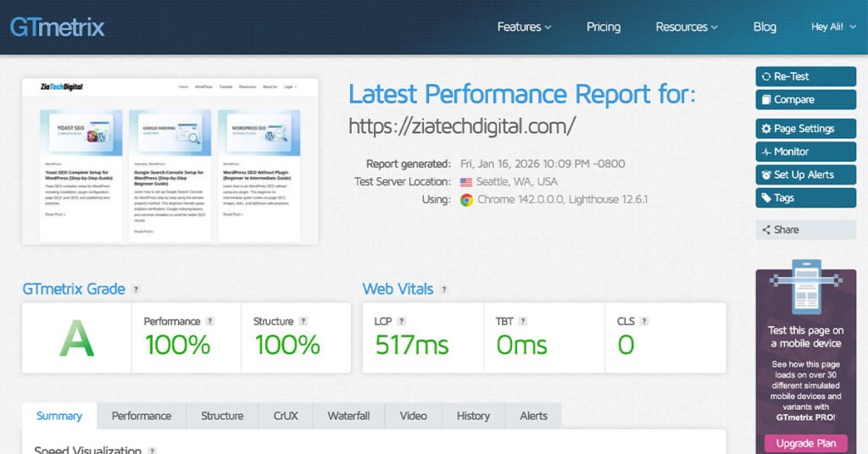Click the Re-Test button
The image size is (868, 454).
click(805, 76)
